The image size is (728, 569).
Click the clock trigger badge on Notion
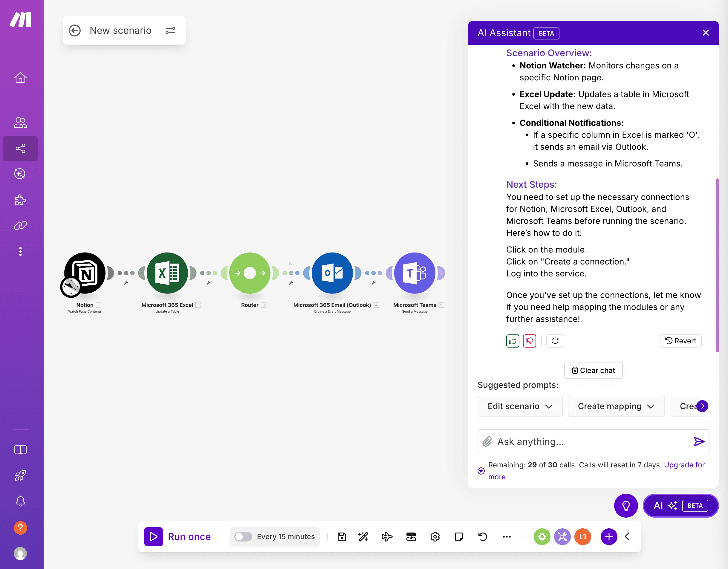71,287
